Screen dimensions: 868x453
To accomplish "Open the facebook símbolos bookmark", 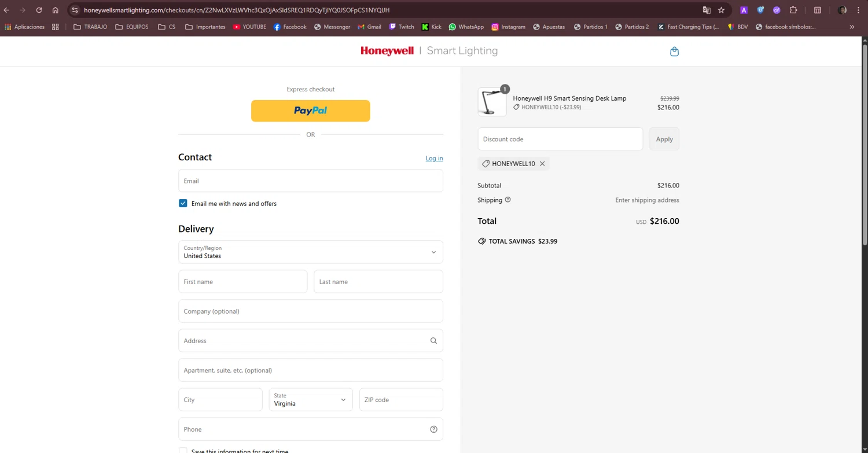I will [786, 27].
